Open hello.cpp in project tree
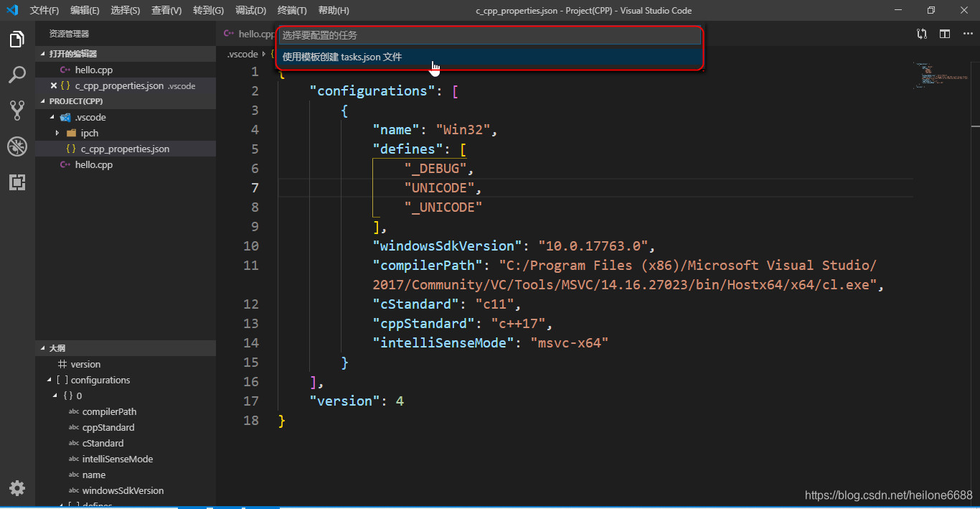Viewport: 980px width, 509px height. pos(126,164)
